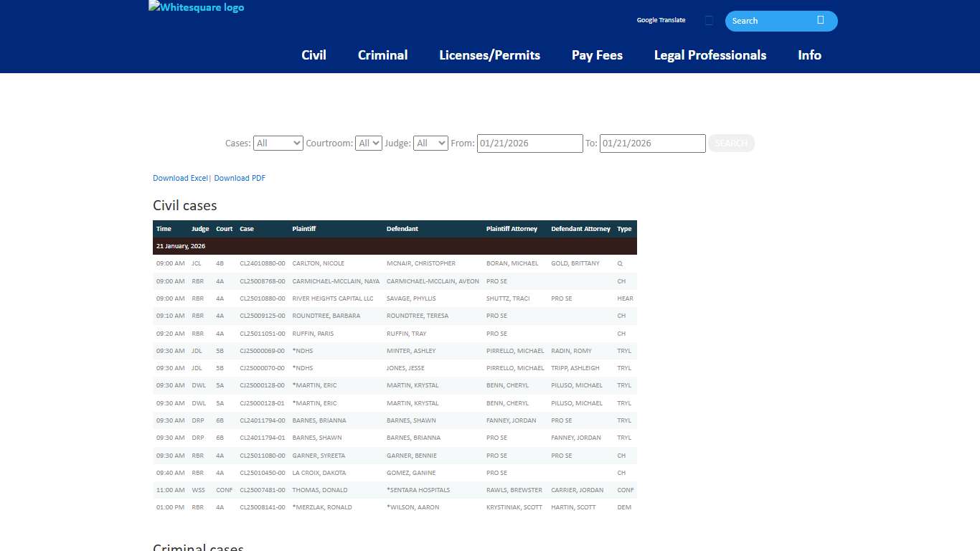Open the Pay Fees menu
Image resolution: width=980 pixels, height=551 pixels.
coord(597,55)
